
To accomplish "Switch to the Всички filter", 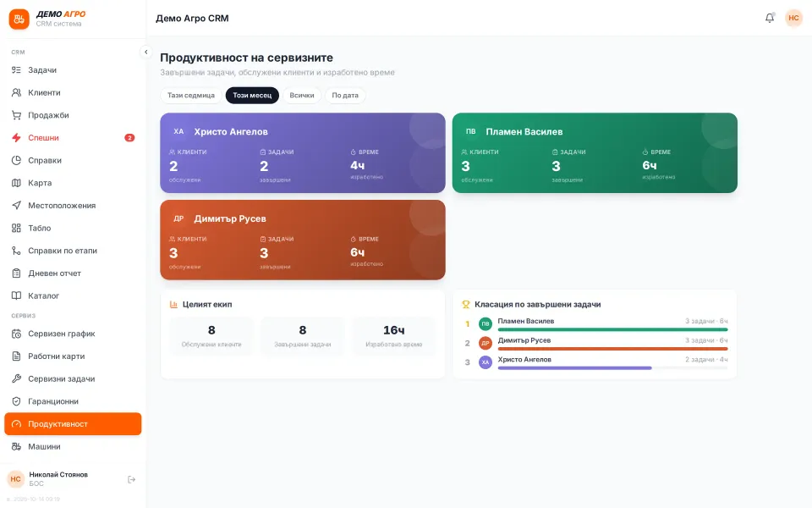I will [x=302, y=96].
